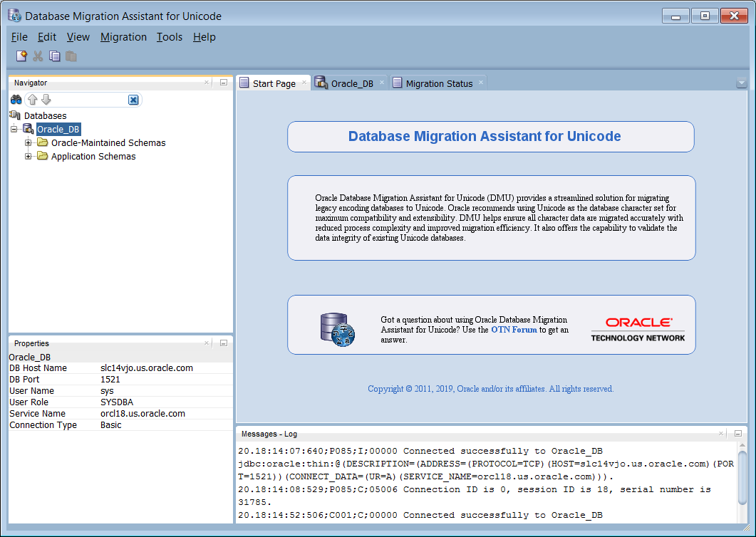Close the Migration Status tab
The height and width of the screenshot is (537, 756).
(x=481, y=83)
